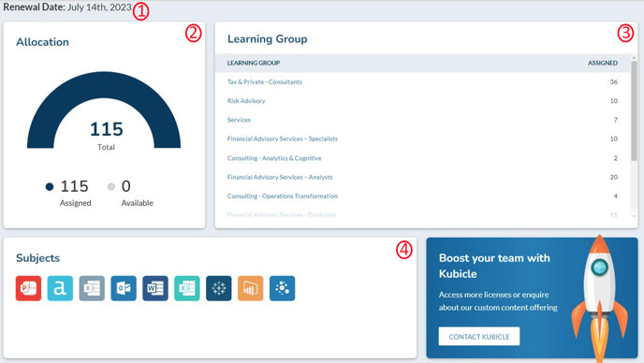
Task: Open Financial Advisory Services – Analysts group
Action: tap(280, 177)
